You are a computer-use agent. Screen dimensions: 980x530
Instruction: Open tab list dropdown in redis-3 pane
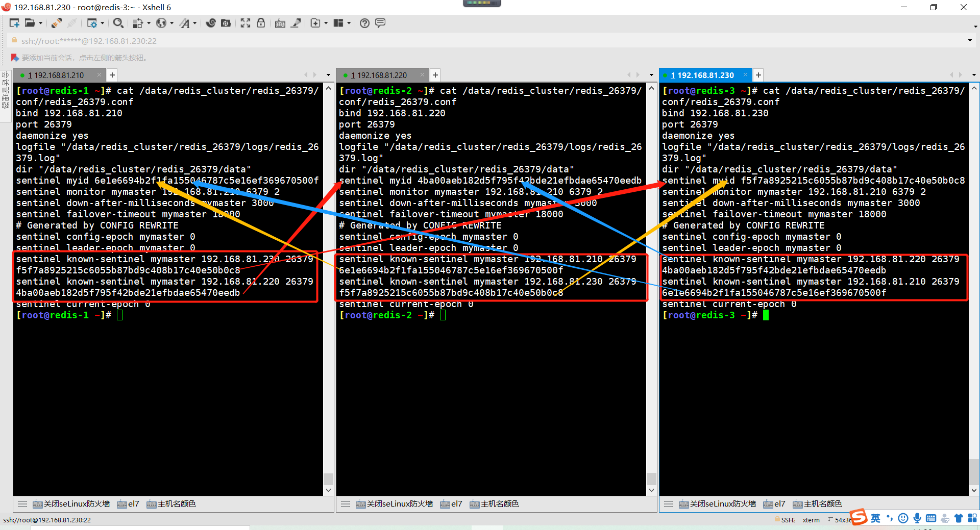click(x=974, y=75)
